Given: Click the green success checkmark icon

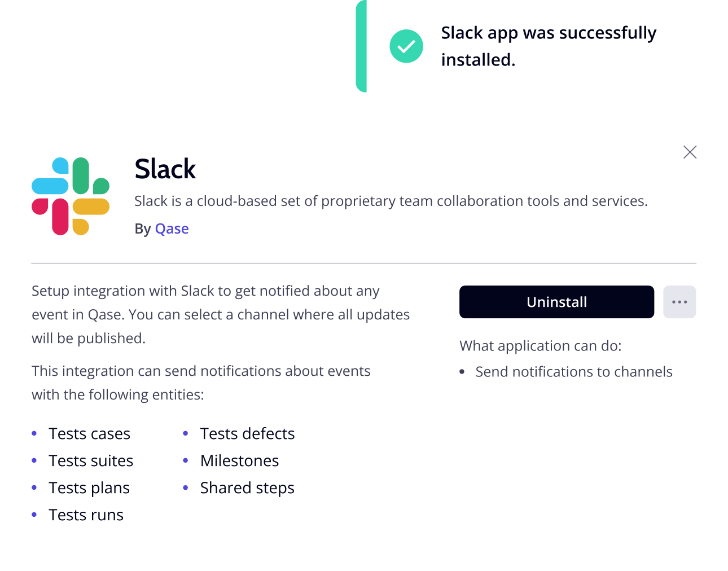Looking at the screenshot, I should pyautogui.click(x=406, y=46).
